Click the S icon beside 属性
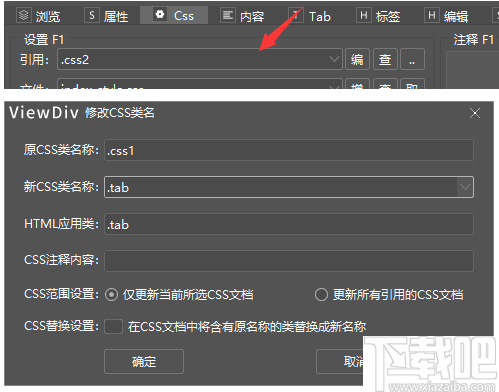The height and width of the screenshot is (392, 499). click(92, 15)
